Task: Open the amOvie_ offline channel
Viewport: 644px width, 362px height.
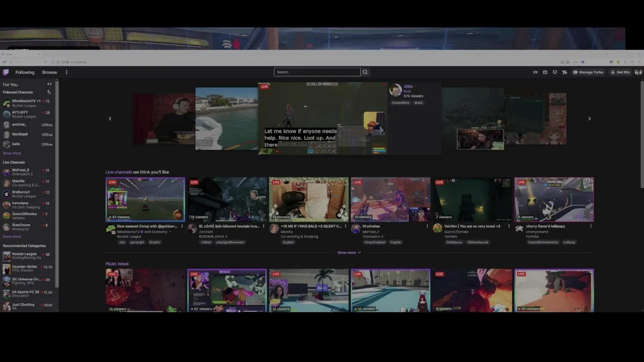Action: tap(28, 124)
